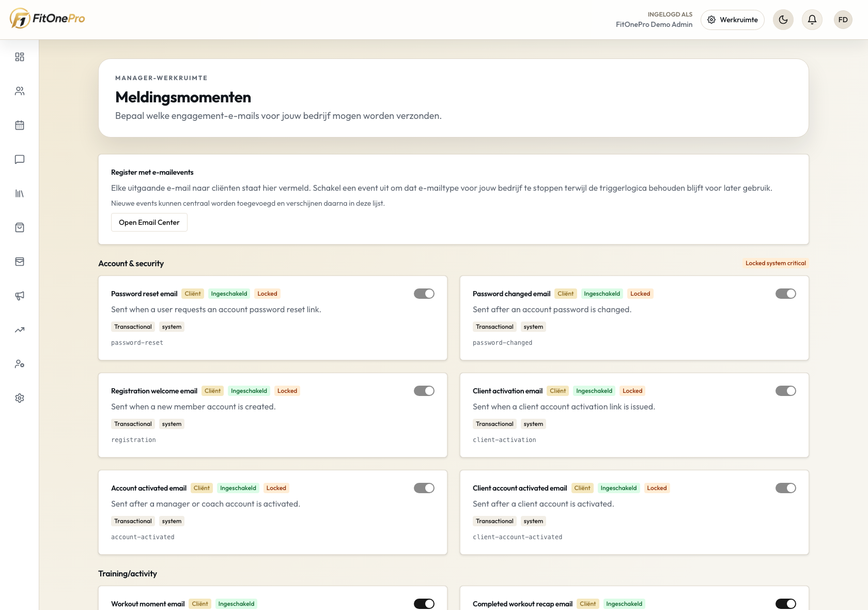Click the client-account-activated slug text
Viewport: 868px width, 610px height.
(517, 537)
